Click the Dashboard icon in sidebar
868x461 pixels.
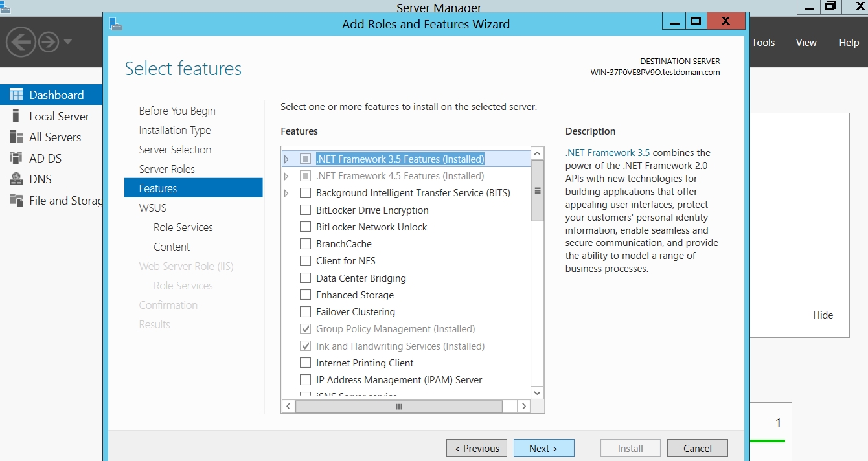(16, 95)
